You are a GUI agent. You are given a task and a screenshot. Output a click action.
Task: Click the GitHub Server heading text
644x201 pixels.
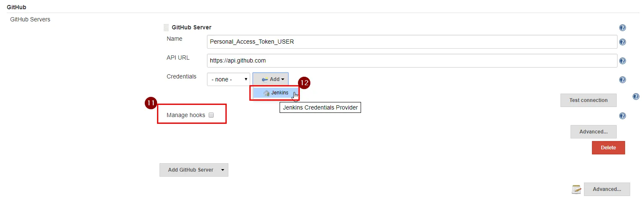click(191, 28)
